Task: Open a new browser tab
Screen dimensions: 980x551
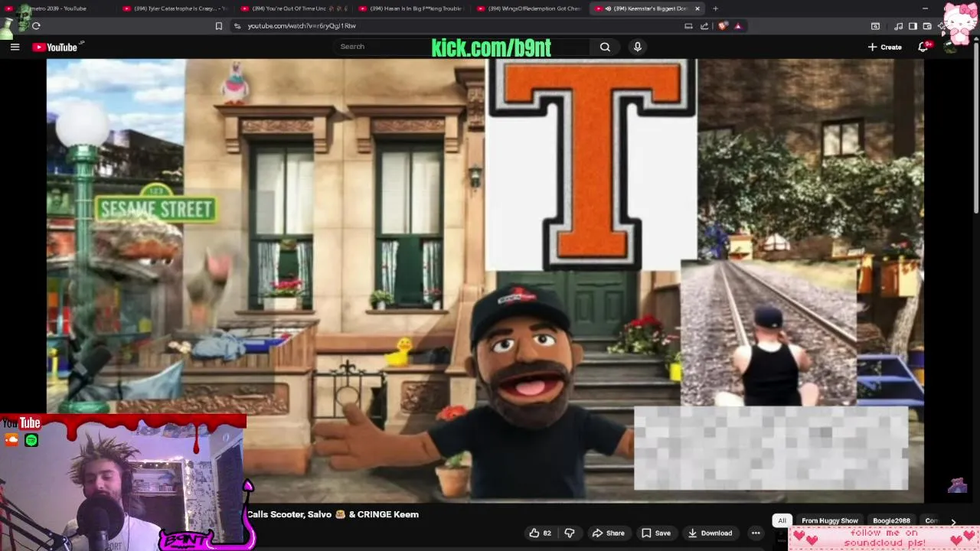Action: point(715,8)
